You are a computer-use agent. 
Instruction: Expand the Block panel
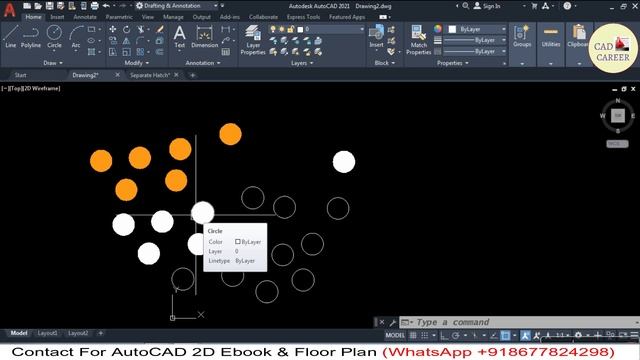tap(384, 63)
